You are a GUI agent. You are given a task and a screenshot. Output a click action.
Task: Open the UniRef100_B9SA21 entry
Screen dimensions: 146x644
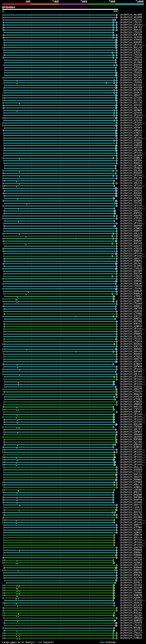click(x=131, y=344)
